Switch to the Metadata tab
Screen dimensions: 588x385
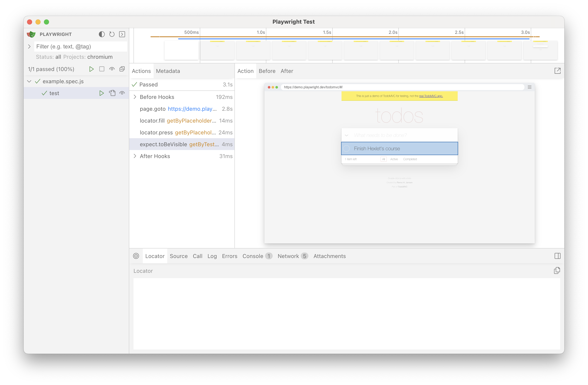pyautogui.click(x=168, y=71)
